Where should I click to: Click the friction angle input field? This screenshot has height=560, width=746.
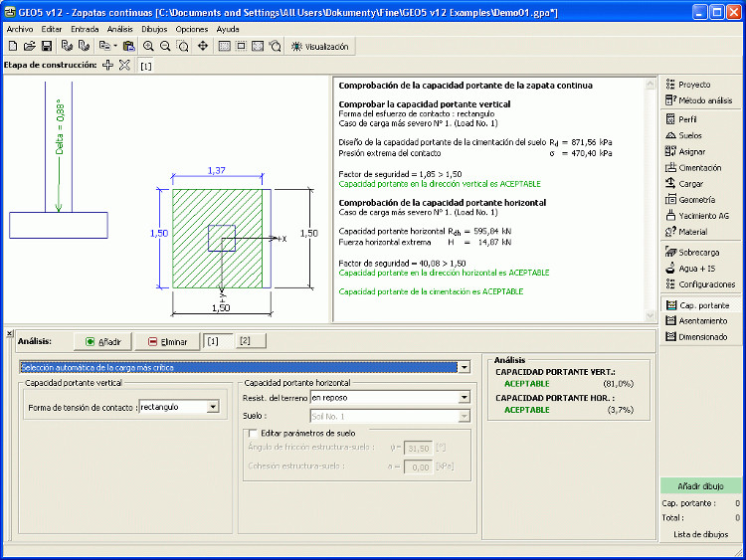(x=418, y=449)
